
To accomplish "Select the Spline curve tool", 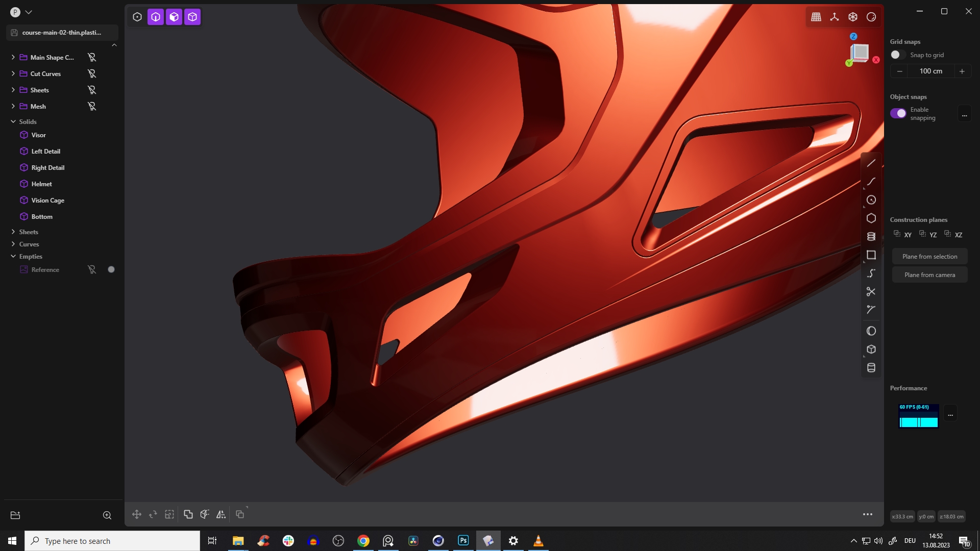I will pos(871,273).
